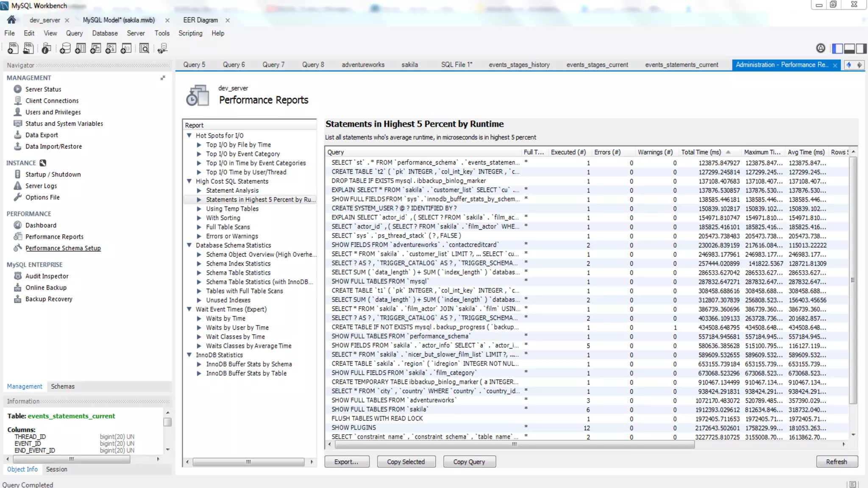Click Audit Inspector icon

[x=17, y=276]
